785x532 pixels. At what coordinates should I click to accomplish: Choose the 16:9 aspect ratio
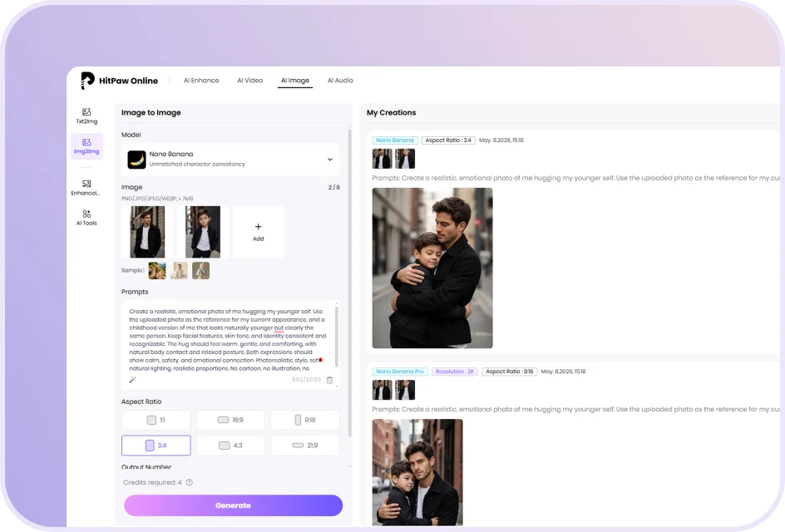[x=230, y=420]
